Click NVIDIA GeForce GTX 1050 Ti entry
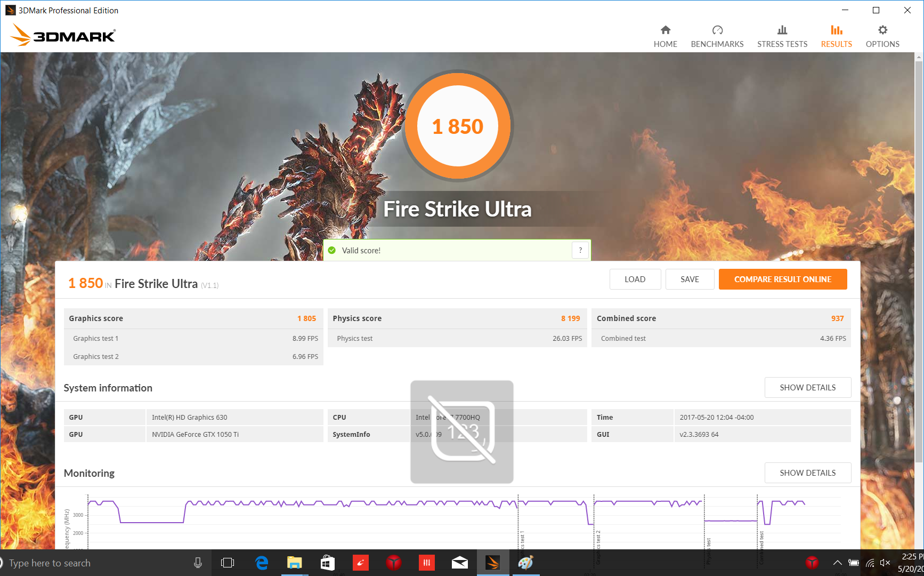This screenshot has height=576, width=924. 234,434
